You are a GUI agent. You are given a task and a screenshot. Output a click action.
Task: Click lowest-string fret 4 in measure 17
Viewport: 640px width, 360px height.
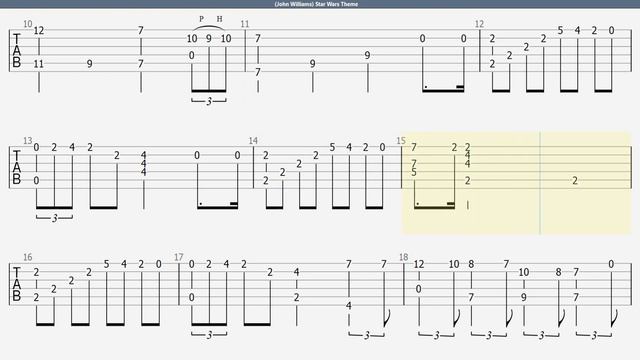tap(349, 306)
